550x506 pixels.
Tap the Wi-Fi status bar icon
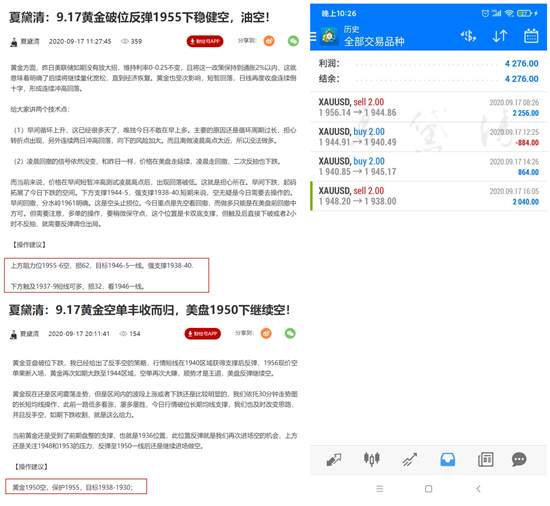pos(509,13)
